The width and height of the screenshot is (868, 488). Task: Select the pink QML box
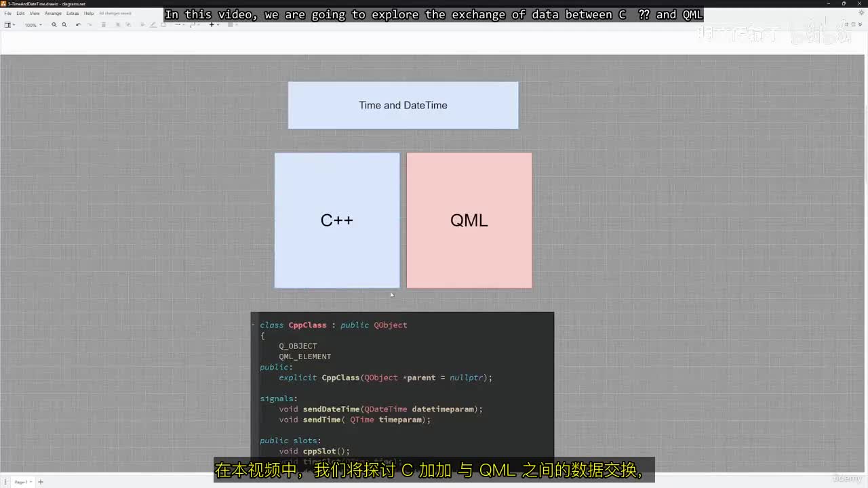coord(469,220)
